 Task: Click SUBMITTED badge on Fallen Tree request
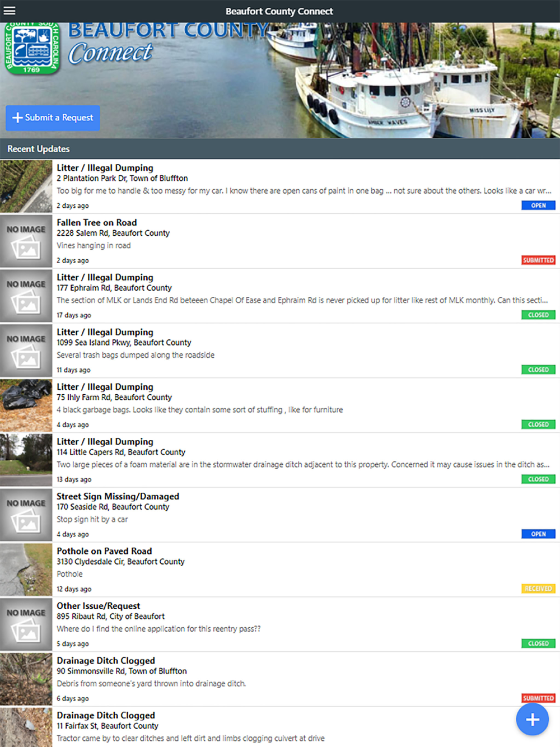(x=538, y=260)
